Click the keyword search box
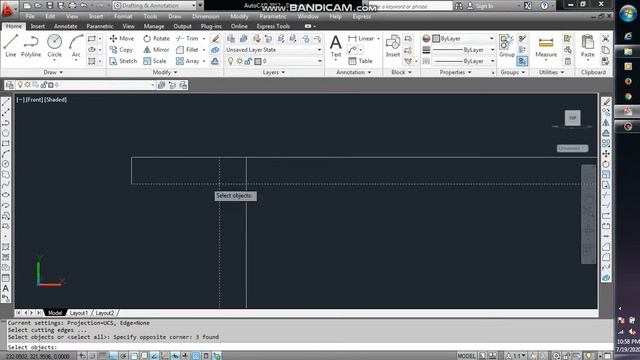The height and width of the screenshot is (360, 640). coord(410,6)
